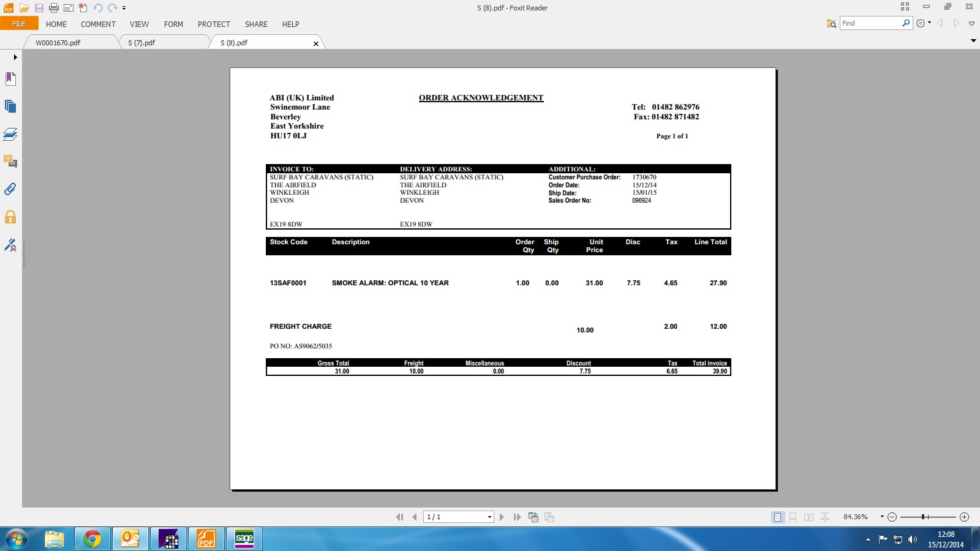Open the Pages thumbnail panel in sidebar
The image size is (980, 551).
(x=10, y=106)
